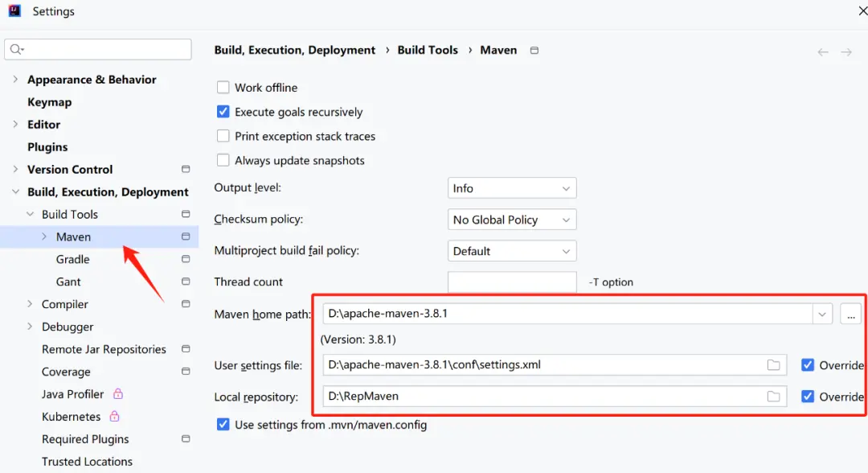Click the project-level icon next to Maven breadcrumb
This screenshot has height=473, width=868.
(534, 51)
